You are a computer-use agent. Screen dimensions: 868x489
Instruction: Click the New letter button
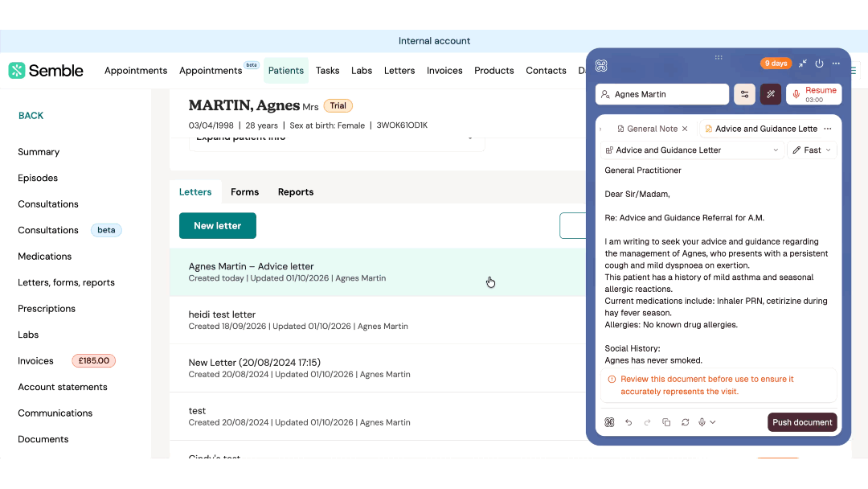[x=218, y=225]
